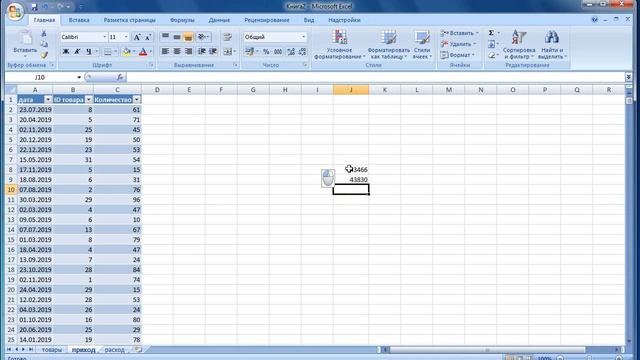Expand the Name Box J10 dropdown
The image size is (640, 360).
click(79, 77)
